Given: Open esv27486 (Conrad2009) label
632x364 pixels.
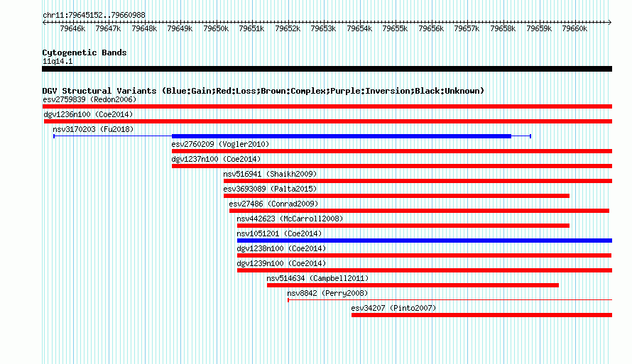Looking at the screenshot, I should click(273, 204).
